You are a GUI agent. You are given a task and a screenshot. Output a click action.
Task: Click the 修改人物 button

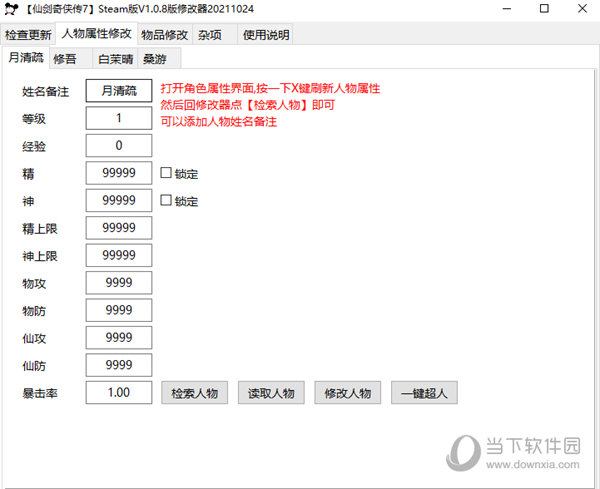[347, 393]
